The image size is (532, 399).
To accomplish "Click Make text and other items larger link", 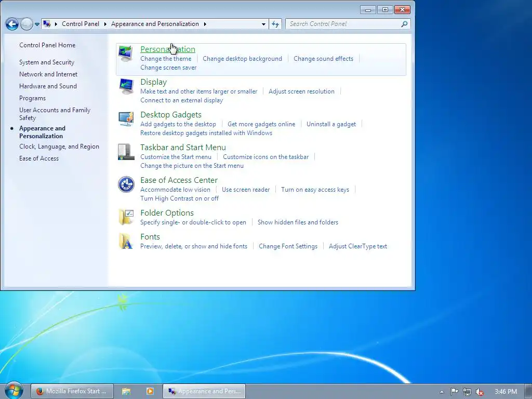I will (x=199, y=91).
